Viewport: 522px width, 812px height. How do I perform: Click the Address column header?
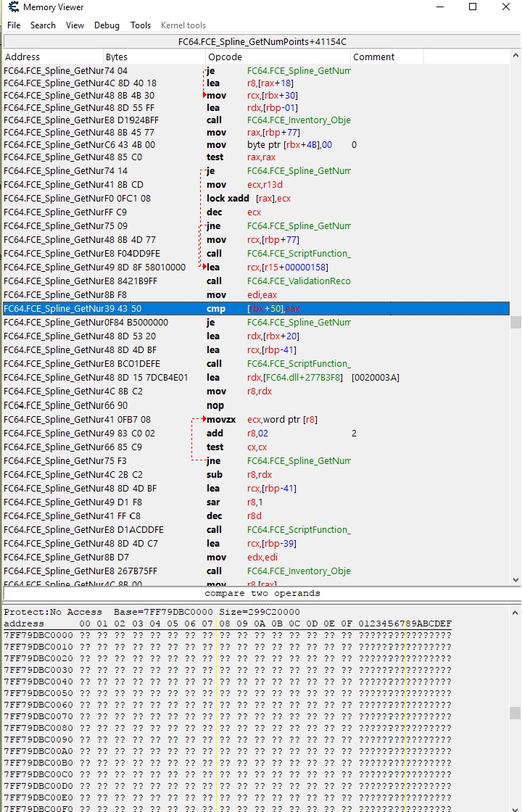[x=52, y=57]
